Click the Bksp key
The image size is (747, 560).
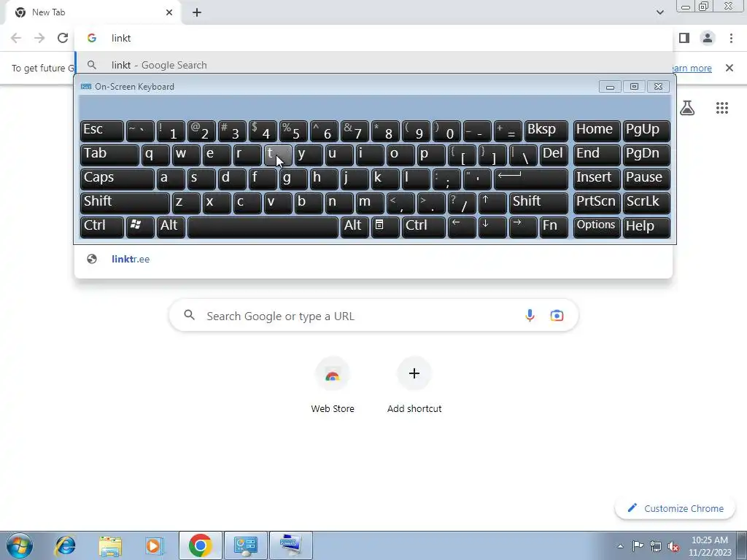[x=546, y=131]
